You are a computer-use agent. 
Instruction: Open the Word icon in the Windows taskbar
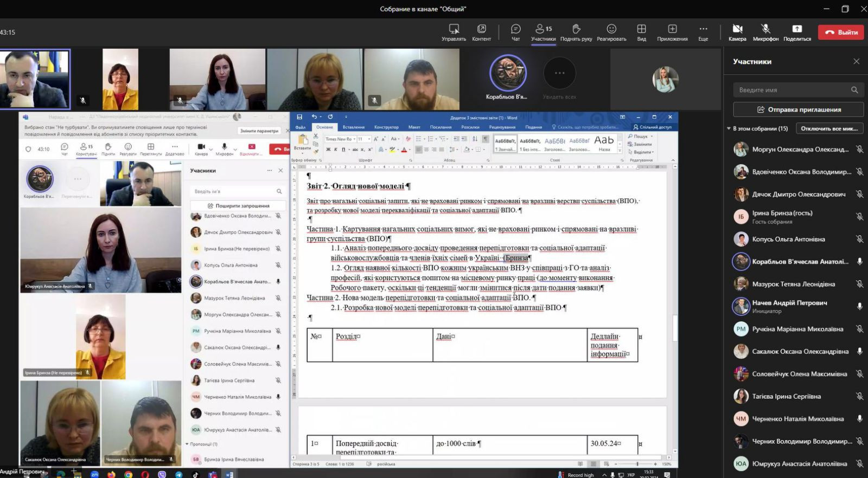(x=229, y=474)
